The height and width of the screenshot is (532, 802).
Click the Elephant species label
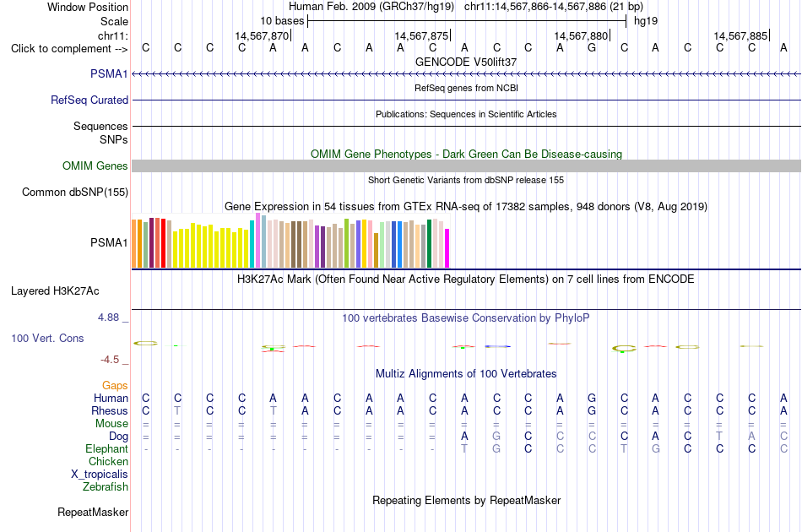pyautogui.click(x=107, y=448)
